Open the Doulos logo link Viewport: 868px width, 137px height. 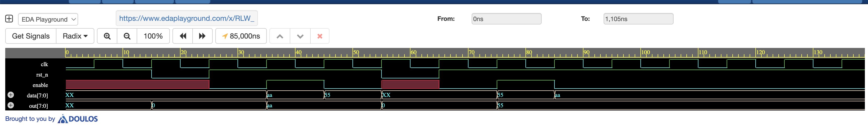[78, 119]
